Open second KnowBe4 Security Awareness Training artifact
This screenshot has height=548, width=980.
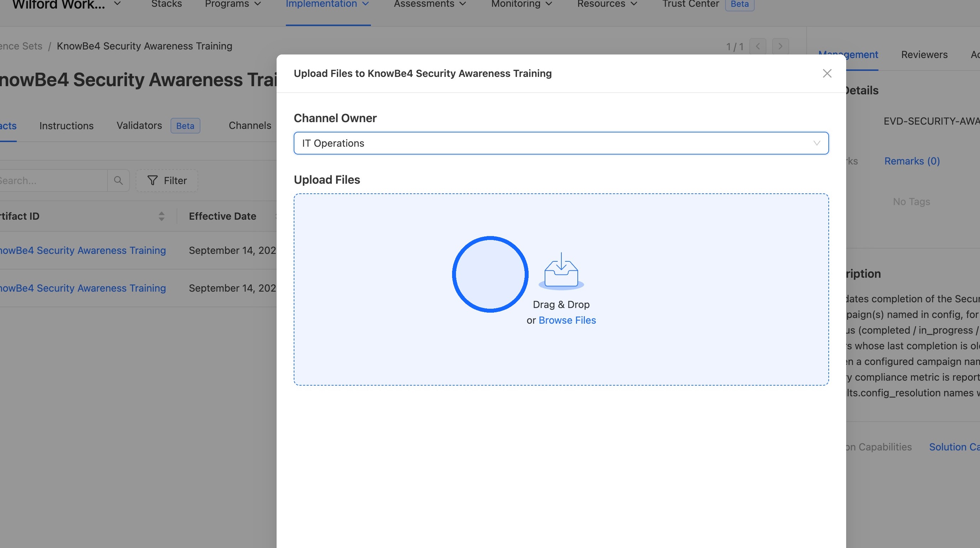click(83, 288)
